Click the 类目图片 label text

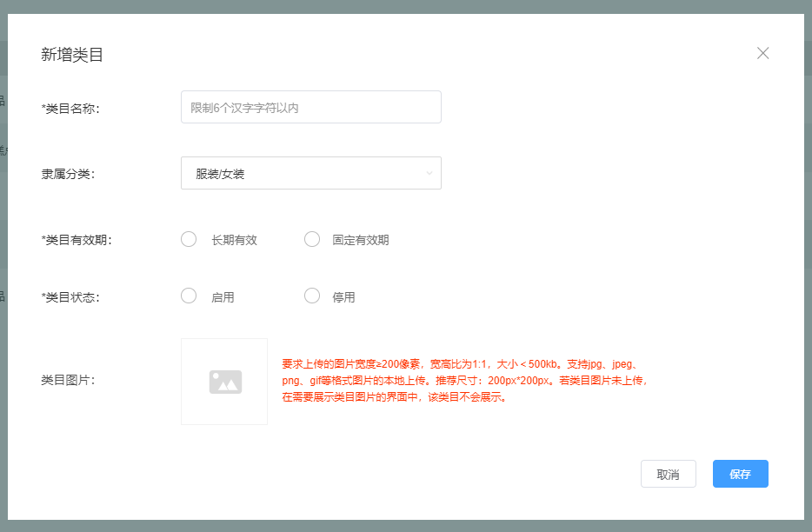coord(68,380)
